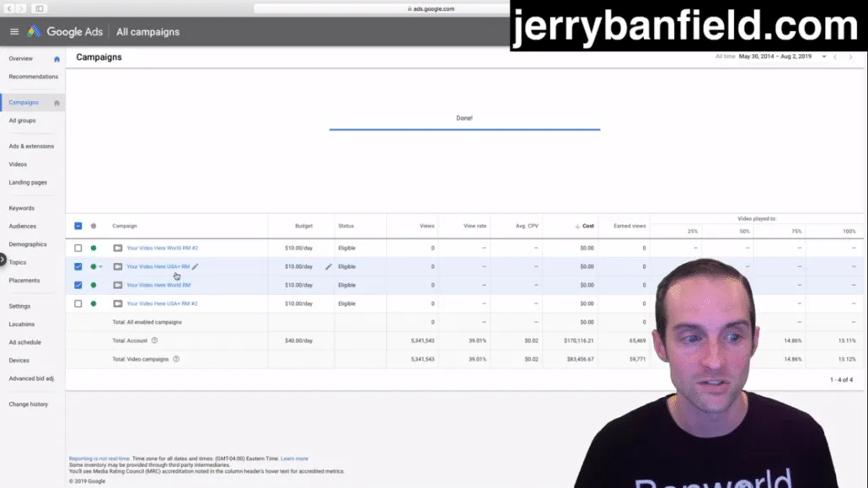Open Demographics in the sidebar
Image resolution: width=868 pixels, height=488 pixels.
pyautogui.click(x=28, y=244)
